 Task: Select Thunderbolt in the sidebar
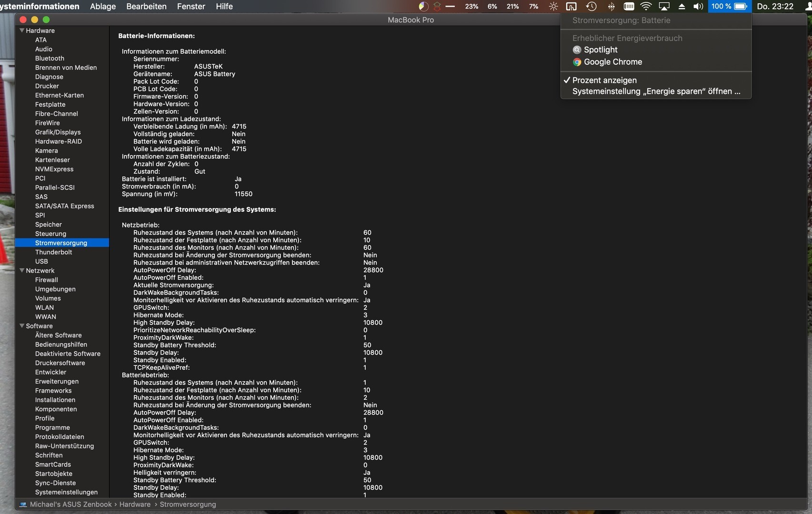point(53,252)
